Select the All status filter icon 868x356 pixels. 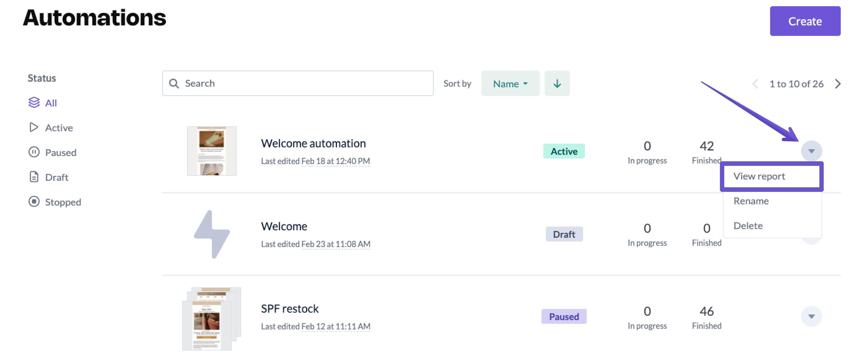point(34,102)
